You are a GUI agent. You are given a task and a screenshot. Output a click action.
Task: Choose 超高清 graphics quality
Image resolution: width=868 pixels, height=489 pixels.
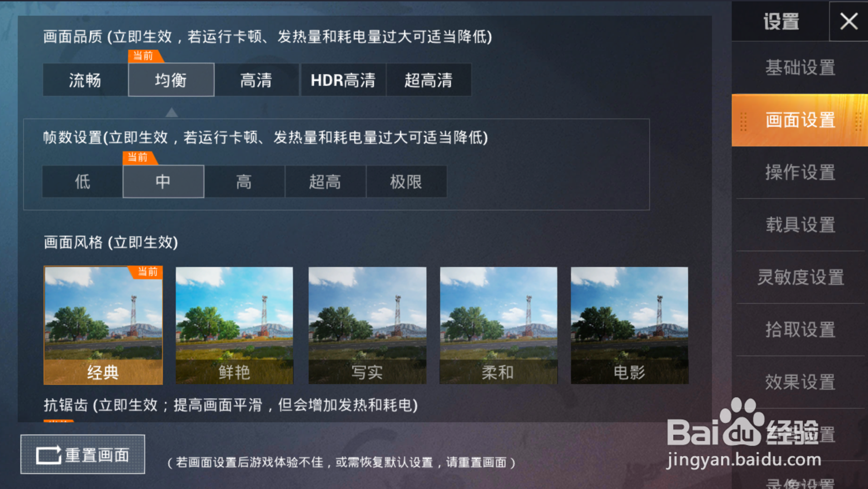tap(428, 80)
